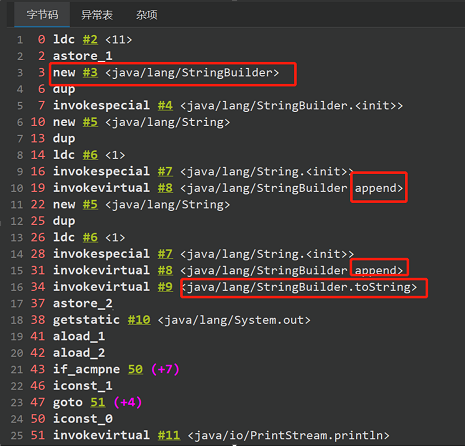
Task: Open #11 link for PrintStream.println
Action: [169, 435]
